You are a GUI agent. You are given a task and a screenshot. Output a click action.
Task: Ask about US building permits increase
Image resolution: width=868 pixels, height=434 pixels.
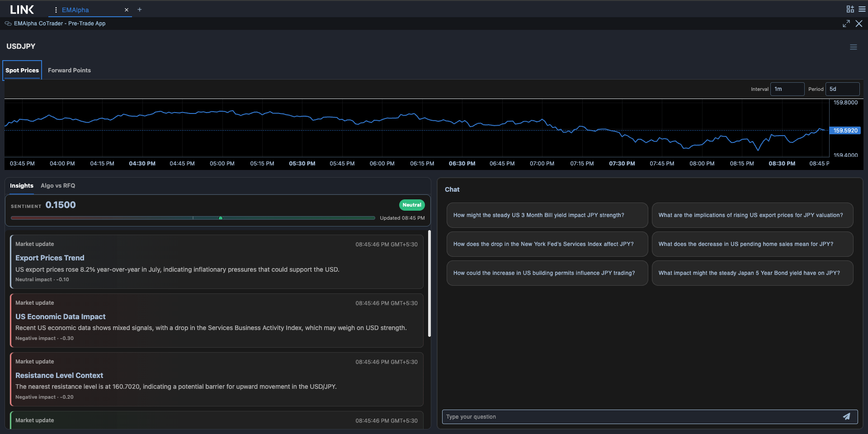[547, 273]
